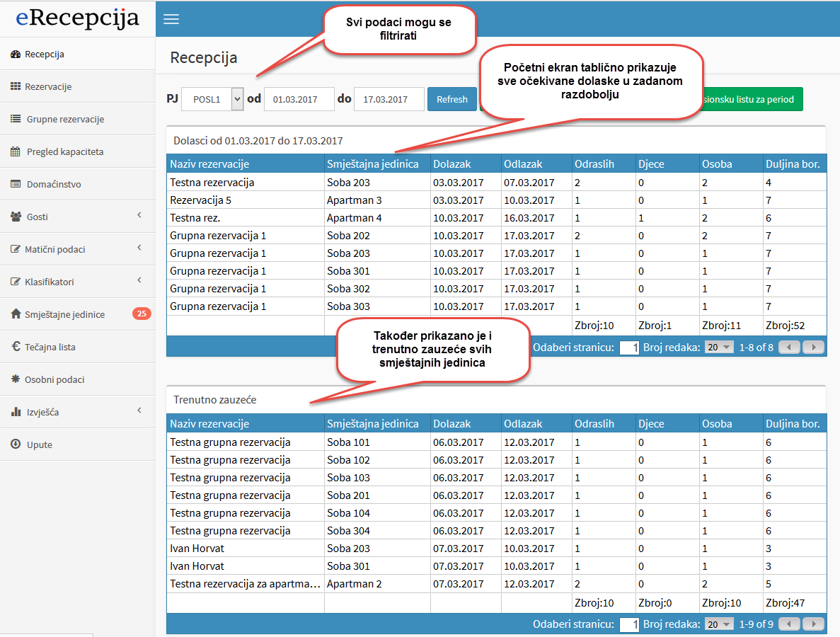Sort Dolasci table by Duljina bor. header
The height and width of the screenshot is (637, 840).
pyautogui.click(x=795, y=164)
